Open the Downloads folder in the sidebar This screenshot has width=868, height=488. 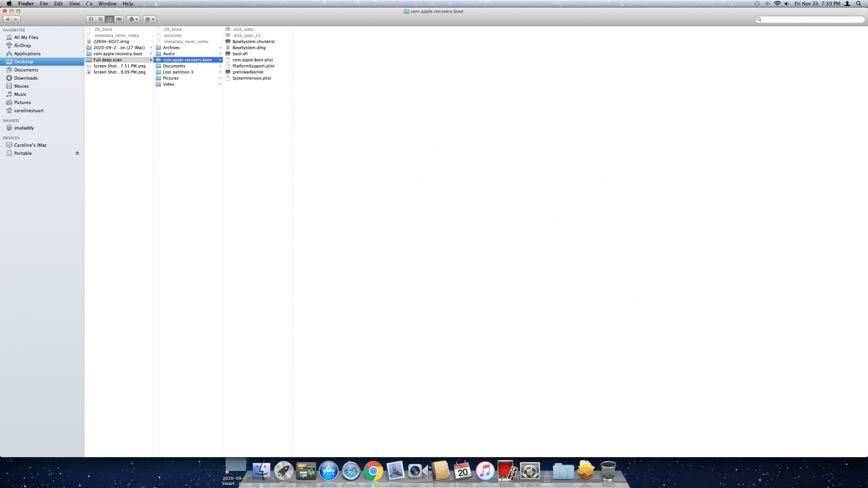tap(26, 78)
